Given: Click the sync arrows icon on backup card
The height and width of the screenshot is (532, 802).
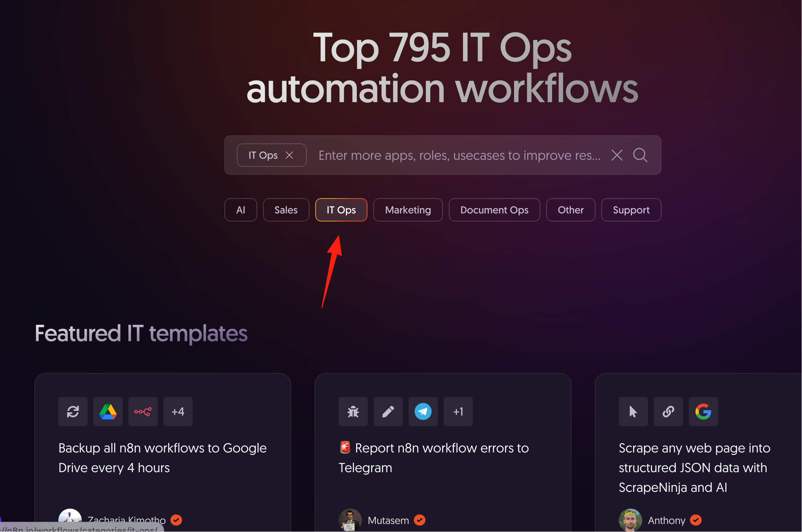Looking at the screenshot, I should (73, 412).
